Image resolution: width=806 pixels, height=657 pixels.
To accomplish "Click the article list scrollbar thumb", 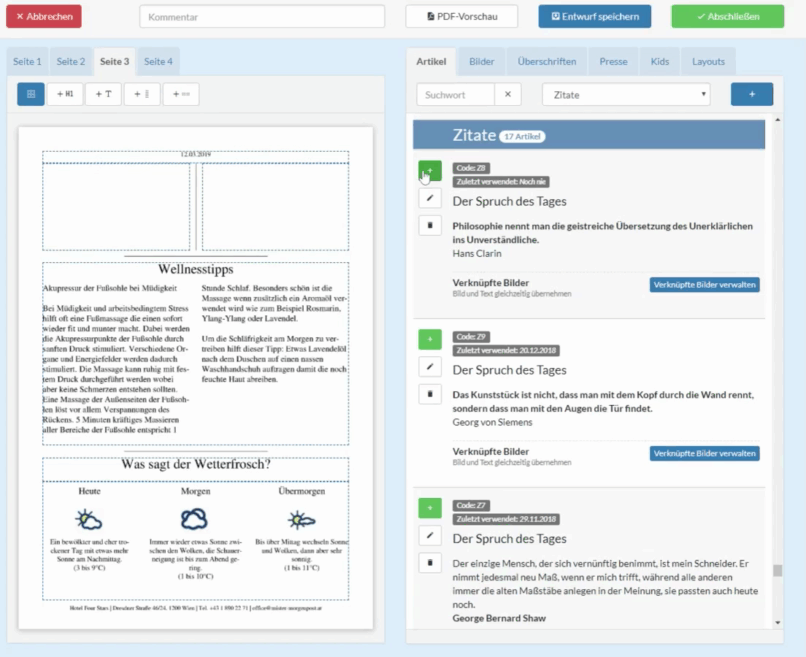I will pyautogui.click(x=776, y=571).
